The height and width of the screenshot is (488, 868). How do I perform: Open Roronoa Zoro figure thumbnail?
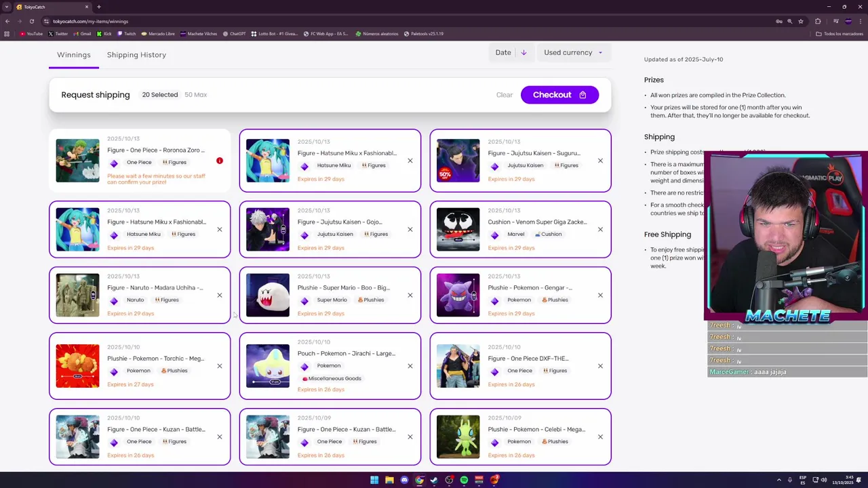[x=77, y=161]
